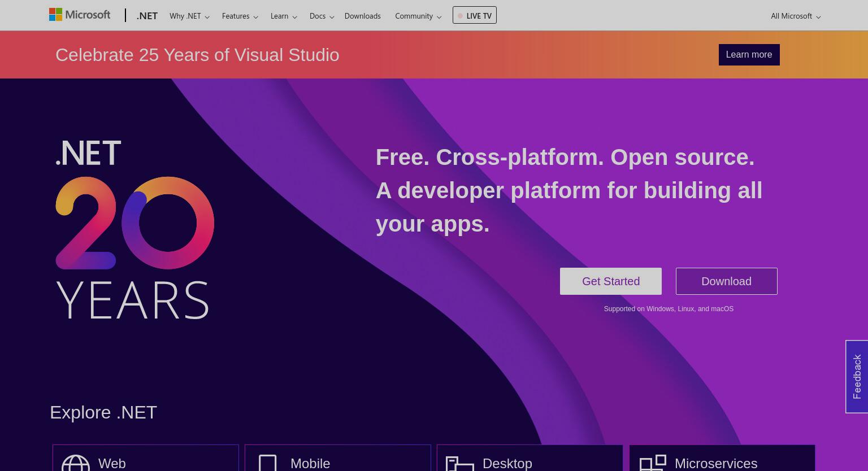This screenshot has width=868, height=471.
Task: Click the phone icon on Mobile card
Action: tap(268, 463)
